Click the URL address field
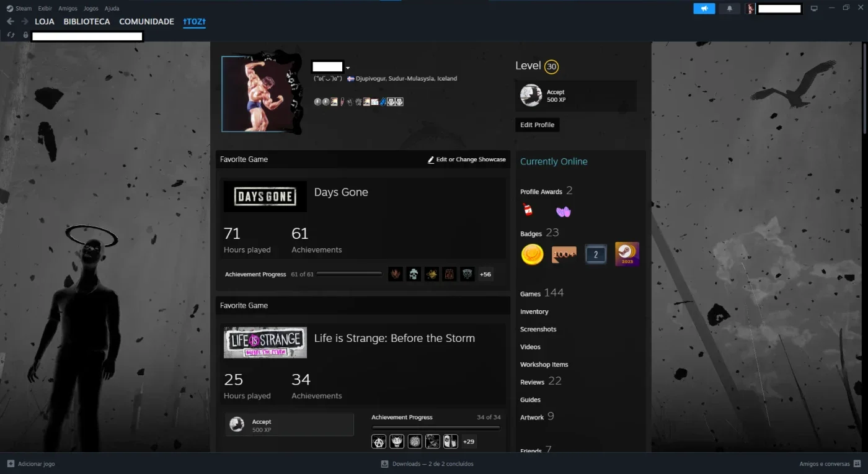This screenshot has width=868, height=474. pos(87,36)
